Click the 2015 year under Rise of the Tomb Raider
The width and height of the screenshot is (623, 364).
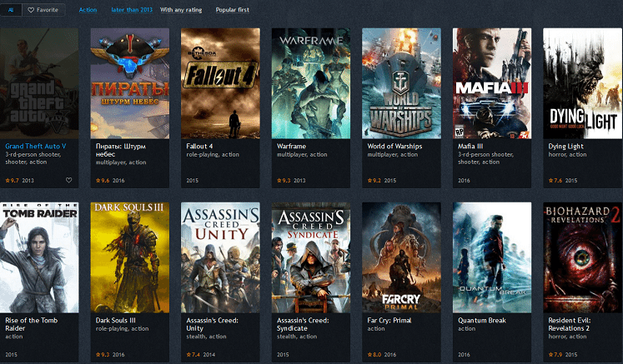point(11,355)
